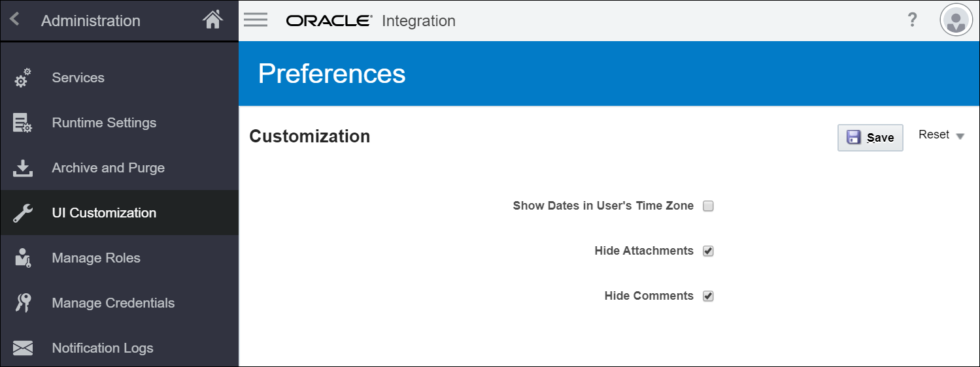Screen dimensions: 980x367
Task: Click the help question mark icon
Action: tap(913, 20)
